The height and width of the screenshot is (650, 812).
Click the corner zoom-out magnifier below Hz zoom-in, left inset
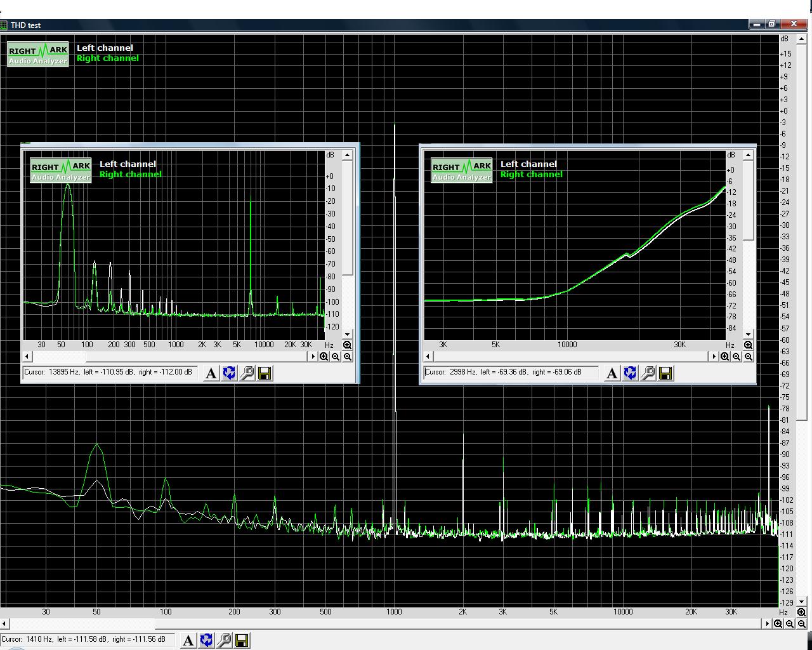348,357
